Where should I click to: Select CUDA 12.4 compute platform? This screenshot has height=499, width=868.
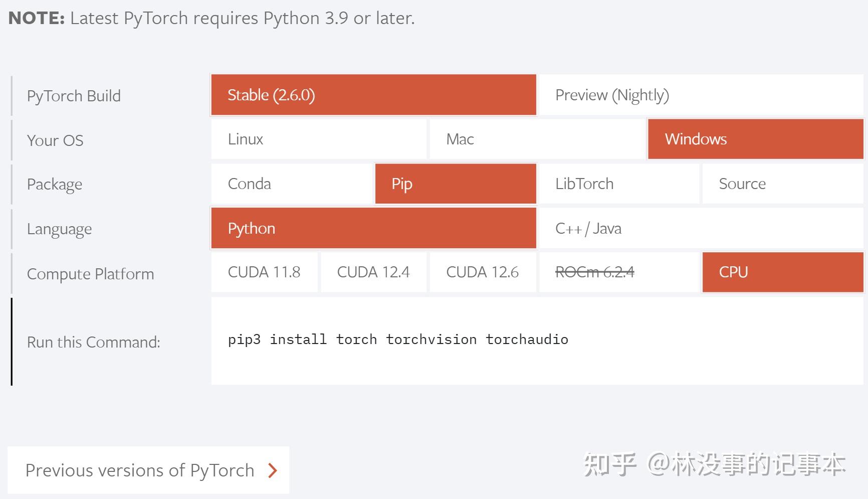tap(373, 272)
